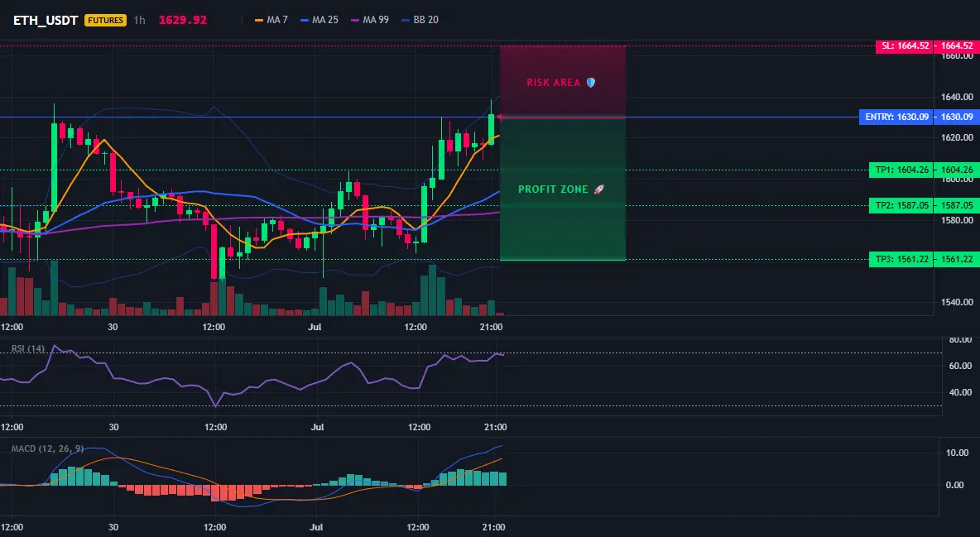980x537 pixels.
Task: Click the ENTRY: 1630.09 tag
Action: click(x=896, y=117)
